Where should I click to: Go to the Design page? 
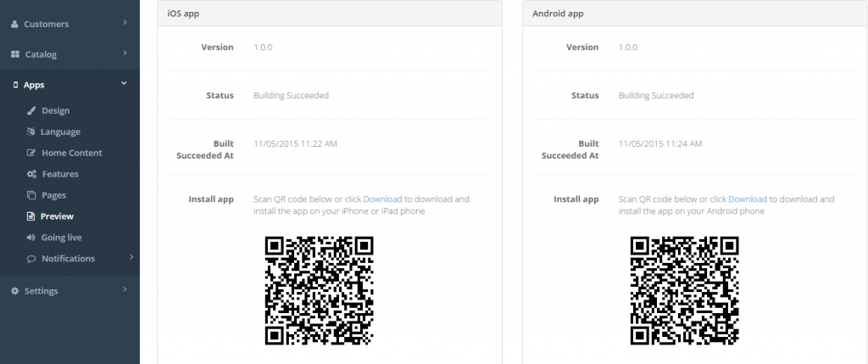55,111
